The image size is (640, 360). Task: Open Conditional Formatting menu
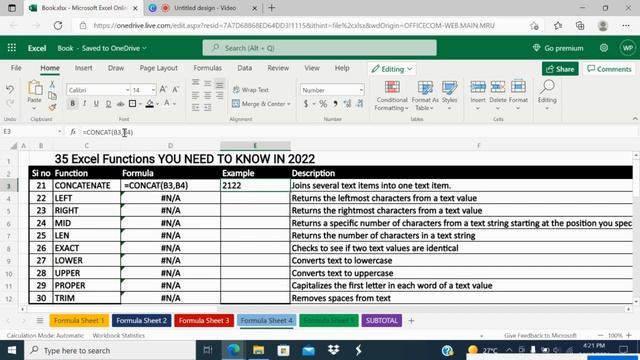tap(392, 96)
